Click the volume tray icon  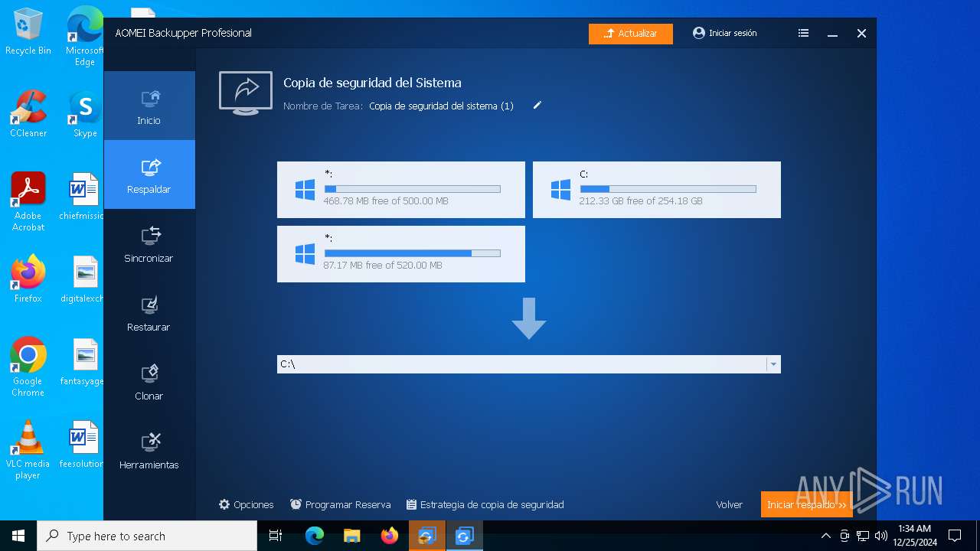[881, 536]
